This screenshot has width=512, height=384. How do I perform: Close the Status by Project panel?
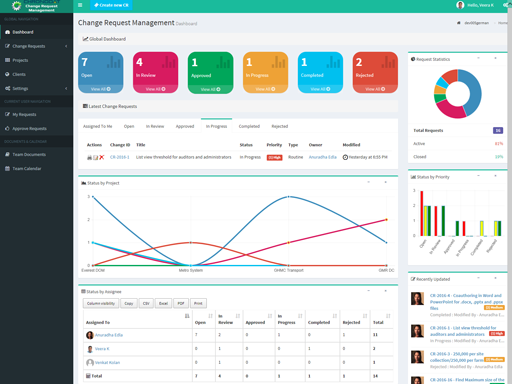point(386,182)
